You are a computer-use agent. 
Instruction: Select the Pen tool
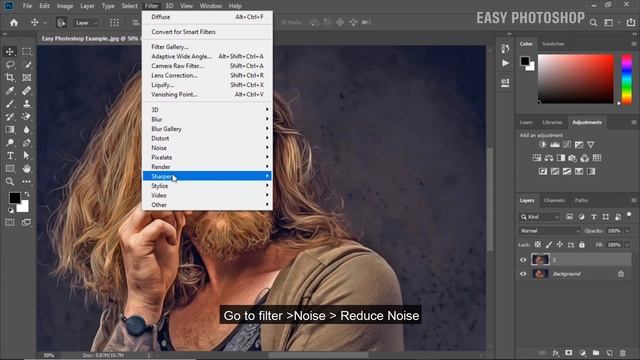point(27,143)
